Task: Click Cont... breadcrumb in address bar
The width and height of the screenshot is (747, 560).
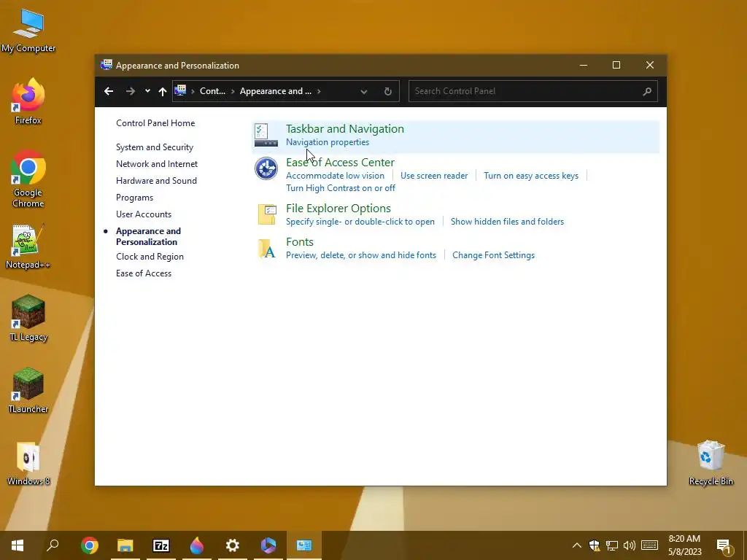Action: coord(212,91)
